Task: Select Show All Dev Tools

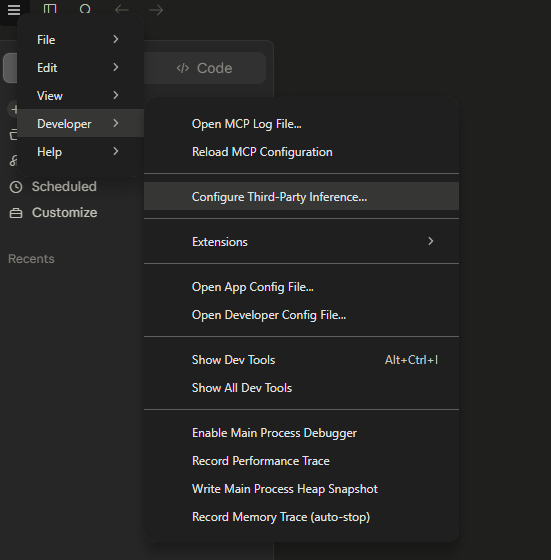Action: (301, 388)
